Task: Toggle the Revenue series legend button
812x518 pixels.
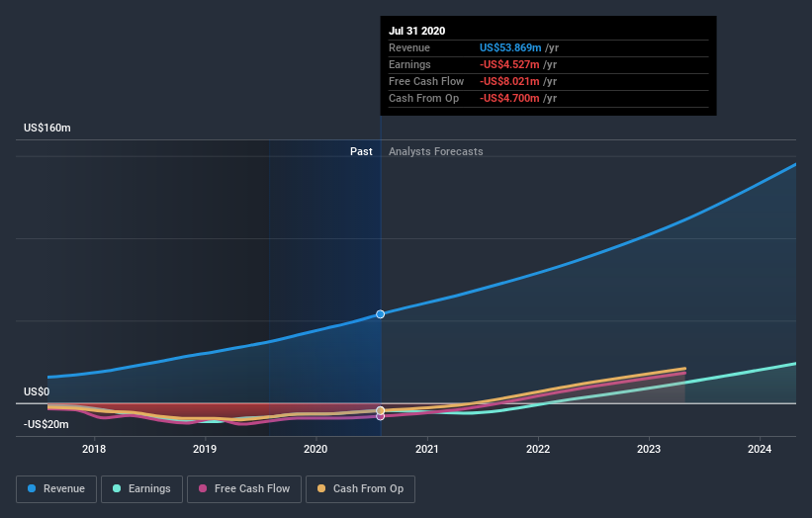Action: [x=56, y=489]
